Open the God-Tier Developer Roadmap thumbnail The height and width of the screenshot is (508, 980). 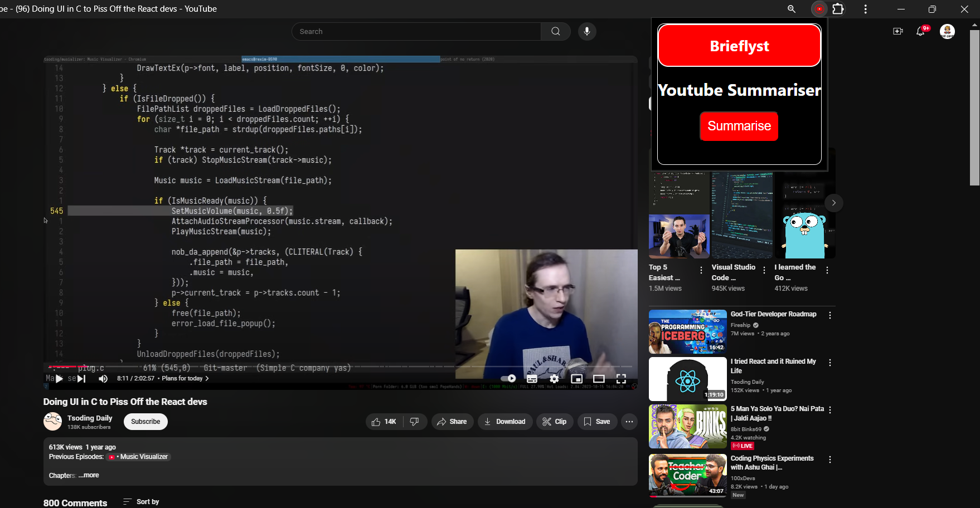687,332
